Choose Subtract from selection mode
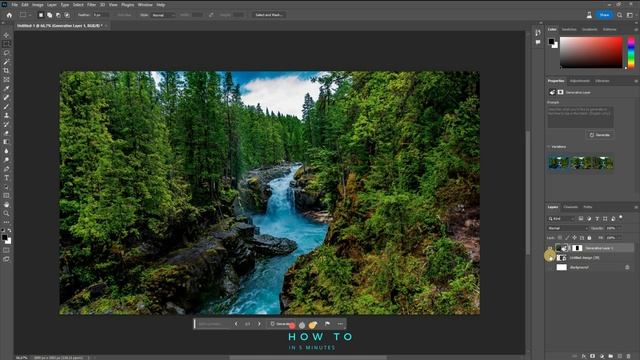Viewport: 640px width, 360px height. [58, 15]
